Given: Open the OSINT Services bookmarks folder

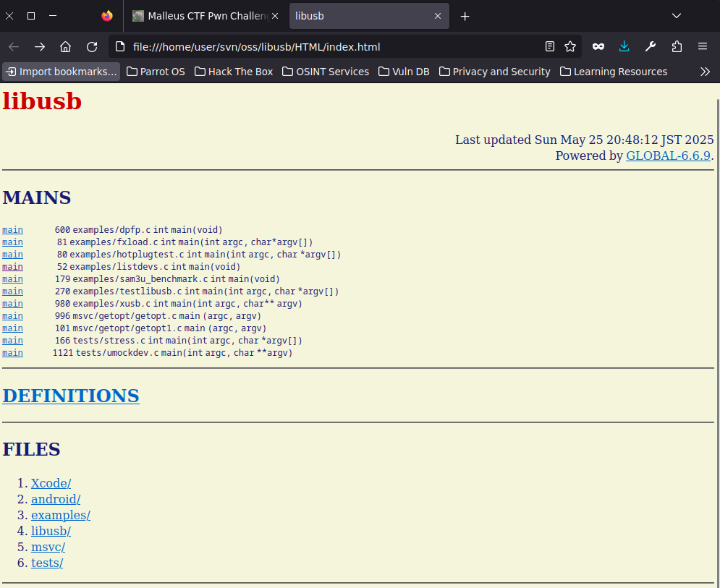Looking at the screenshot, I should [x=325, y=71].
